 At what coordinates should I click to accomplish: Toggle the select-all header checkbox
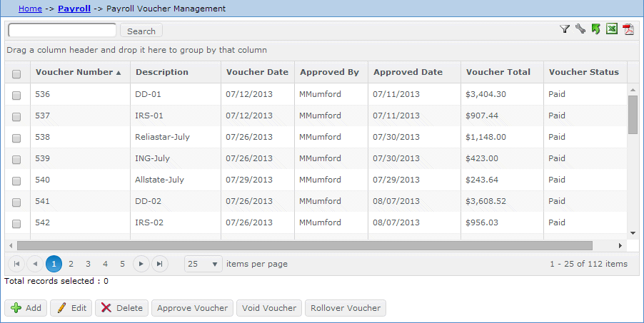16,73
